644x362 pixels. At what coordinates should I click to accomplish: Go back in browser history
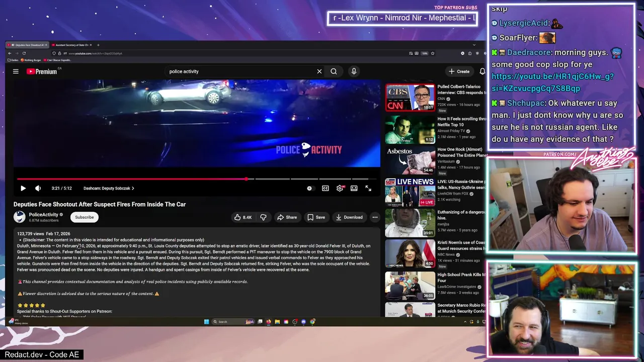10,53
